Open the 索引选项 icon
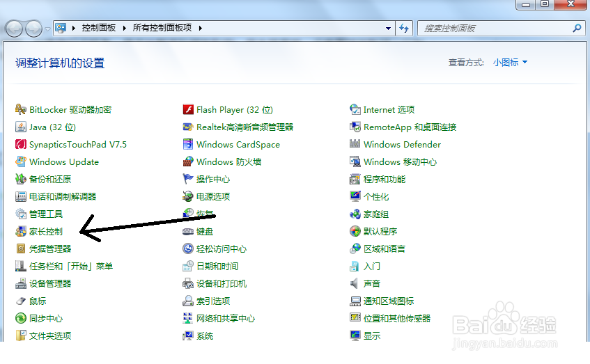This screenshot has width=590, height=364. [x=188, y=301]
